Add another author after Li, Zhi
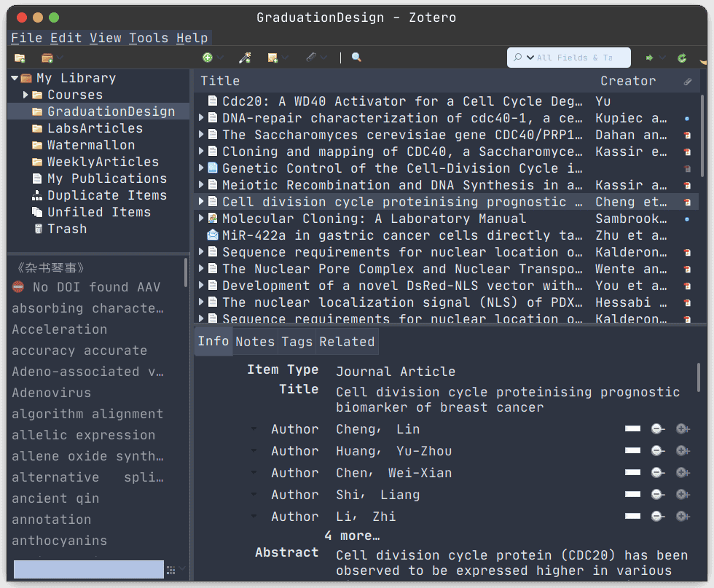This screenshot has width=714, height=588. tap(683, 516)
